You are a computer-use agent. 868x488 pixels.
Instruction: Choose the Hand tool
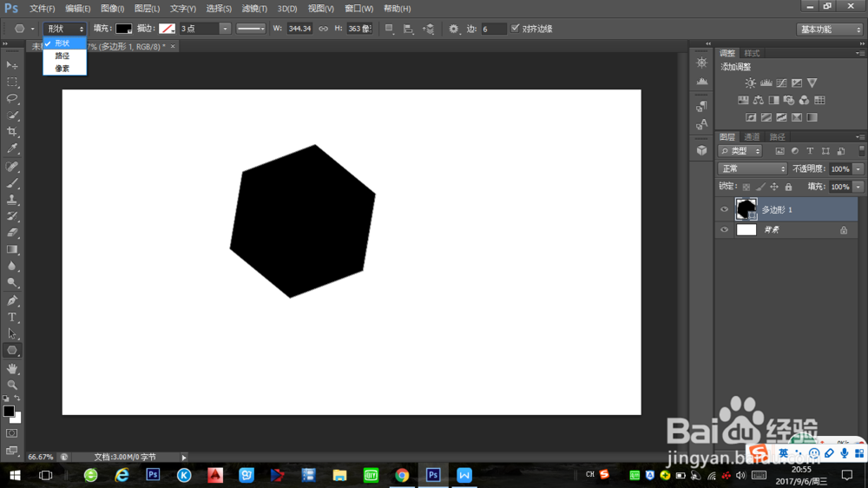tap(12, 368)
